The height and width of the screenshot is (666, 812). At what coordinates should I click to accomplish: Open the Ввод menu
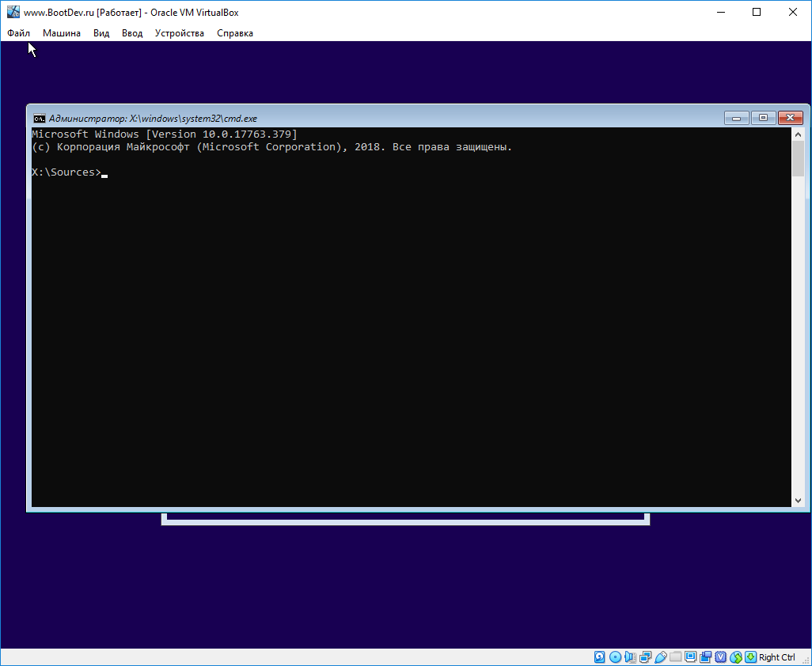tap(132, 33)
